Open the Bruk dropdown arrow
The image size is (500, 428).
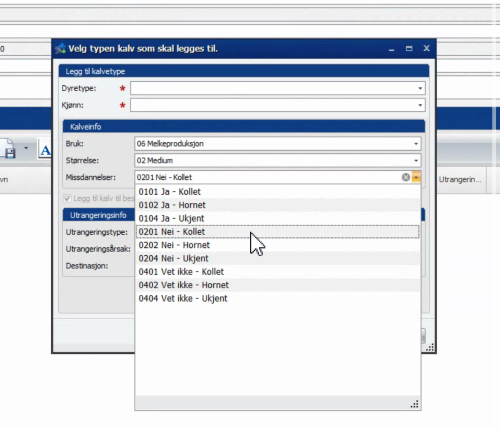coord(416,144)
